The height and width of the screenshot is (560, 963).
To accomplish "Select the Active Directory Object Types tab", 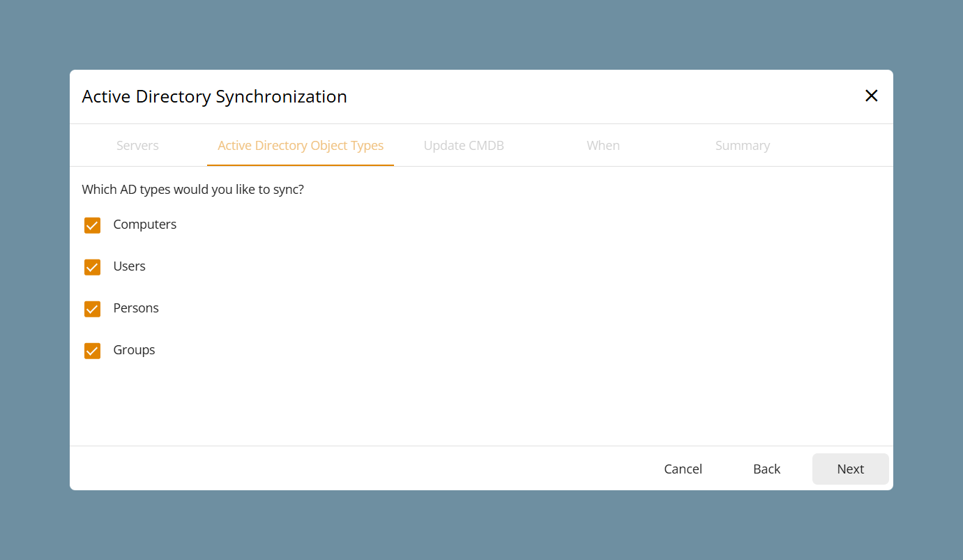I will [x=301, y=146].
